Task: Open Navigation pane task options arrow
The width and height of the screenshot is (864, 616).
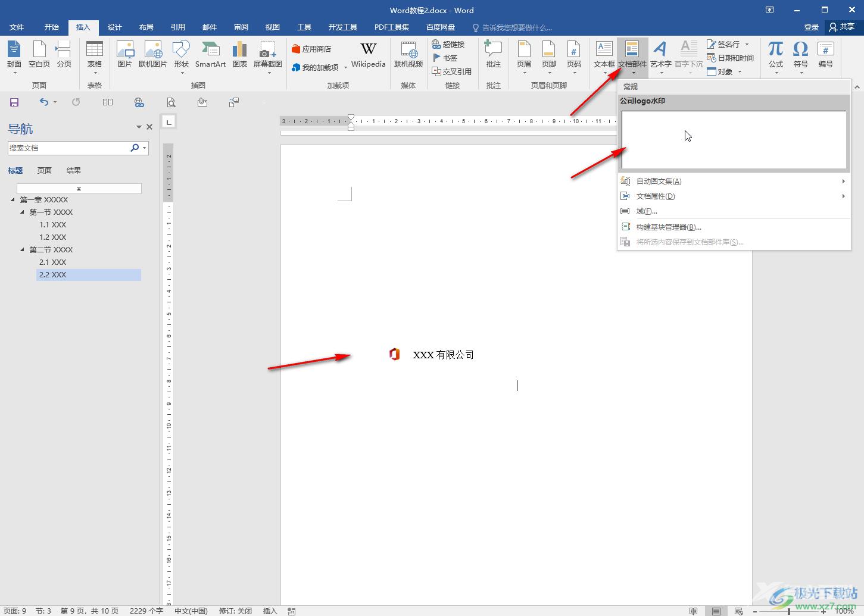Action: click(139, 127)
